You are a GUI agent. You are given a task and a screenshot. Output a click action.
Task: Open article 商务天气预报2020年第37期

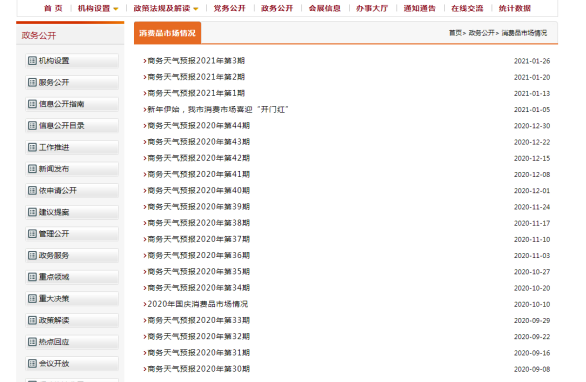click(198, 239)
